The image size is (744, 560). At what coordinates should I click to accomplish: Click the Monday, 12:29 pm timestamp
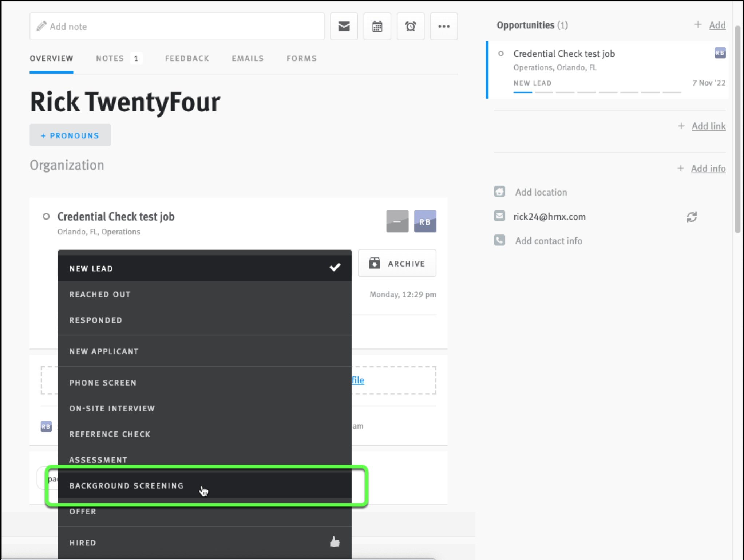403,294
